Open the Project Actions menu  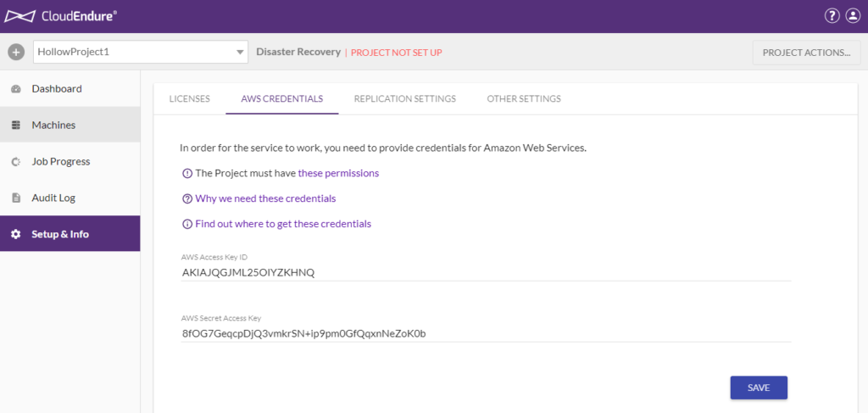click(x=806, y=52)
